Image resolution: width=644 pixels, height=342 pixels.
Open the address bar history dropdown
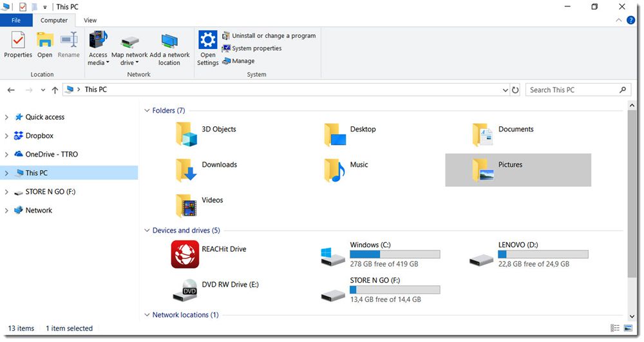click(x=504, y=90)
